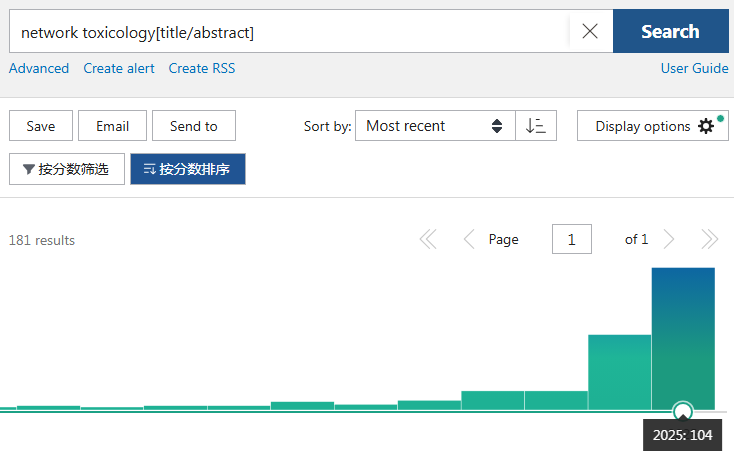Open the Advanced search link
734x460 pixels.
(x=39, y=68)
